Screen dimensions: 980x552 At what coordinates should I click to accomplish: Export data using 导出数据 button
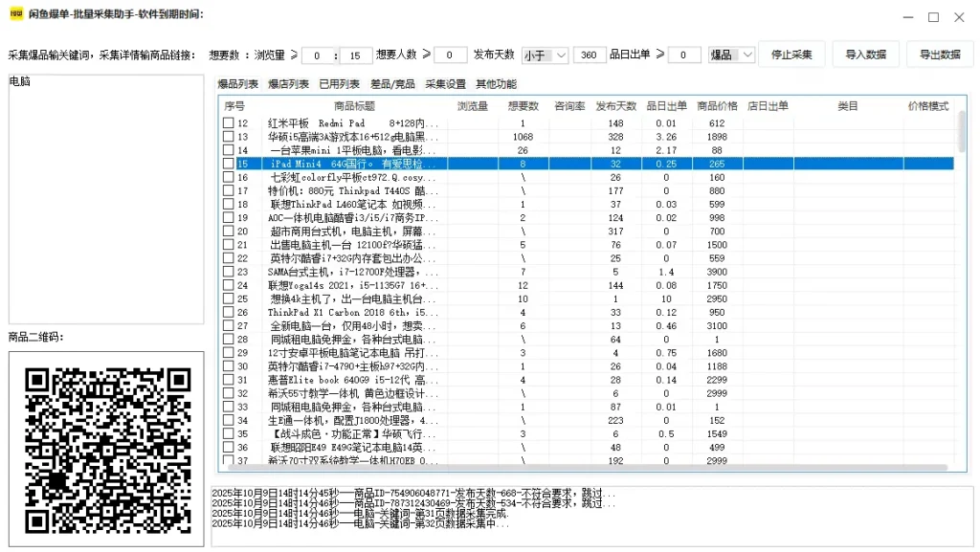tap(939, 55)
